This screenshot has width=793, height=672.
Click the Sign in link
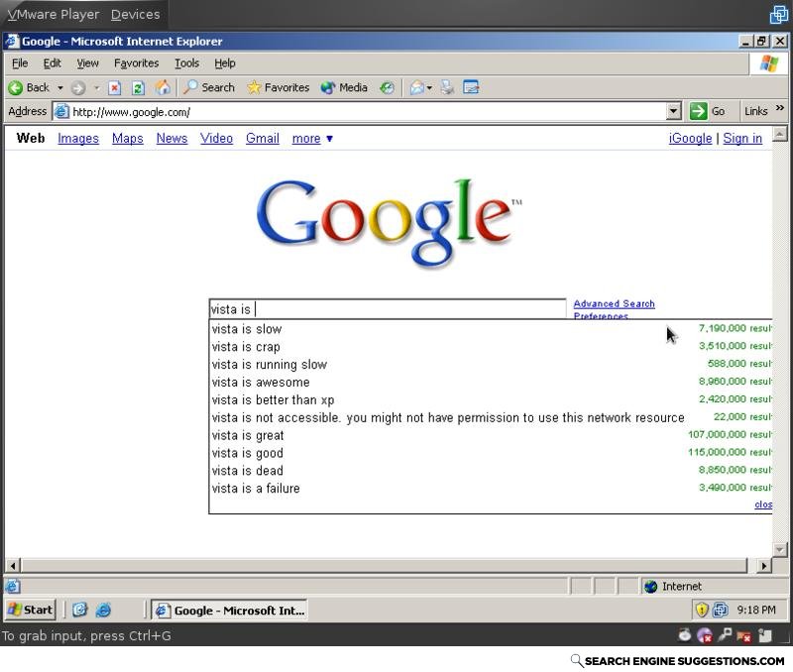click(x=742, y=138)
